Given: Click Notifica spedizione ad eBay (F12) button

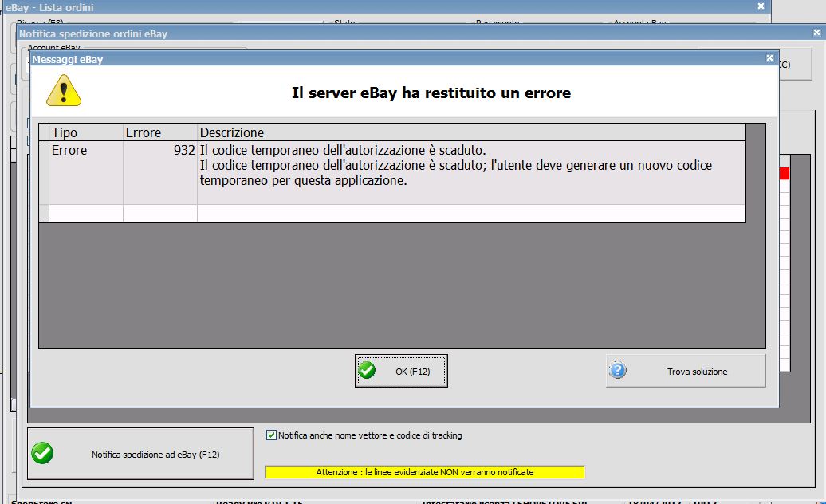Looking at the screenshot, I should coord(140,454).
